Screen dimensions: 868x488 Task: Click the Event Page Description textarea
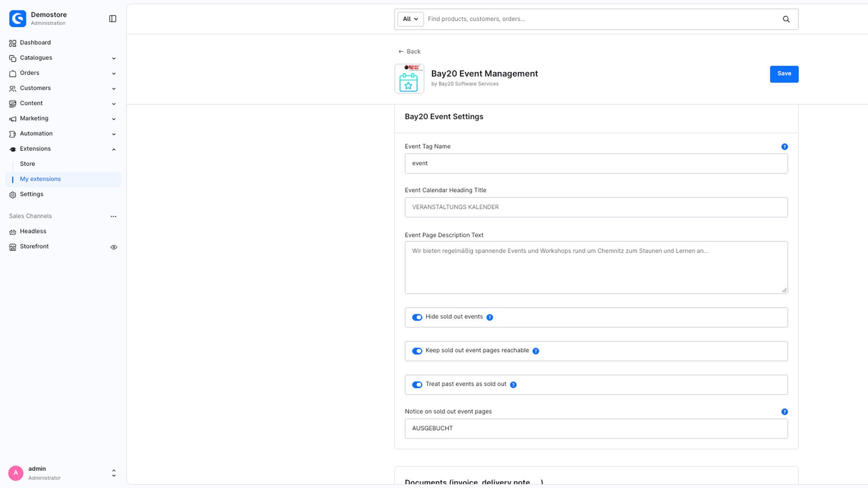[596, 267]
